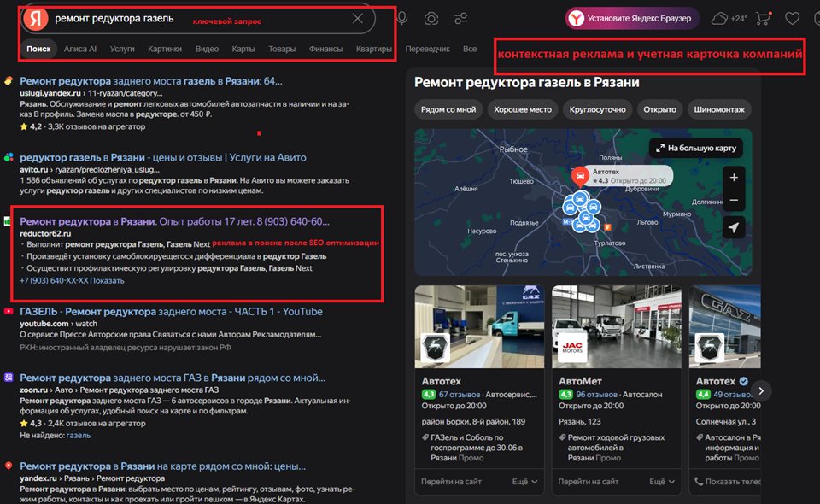
Task: Click the map geolocation arrow button
Action: (734, 227)
